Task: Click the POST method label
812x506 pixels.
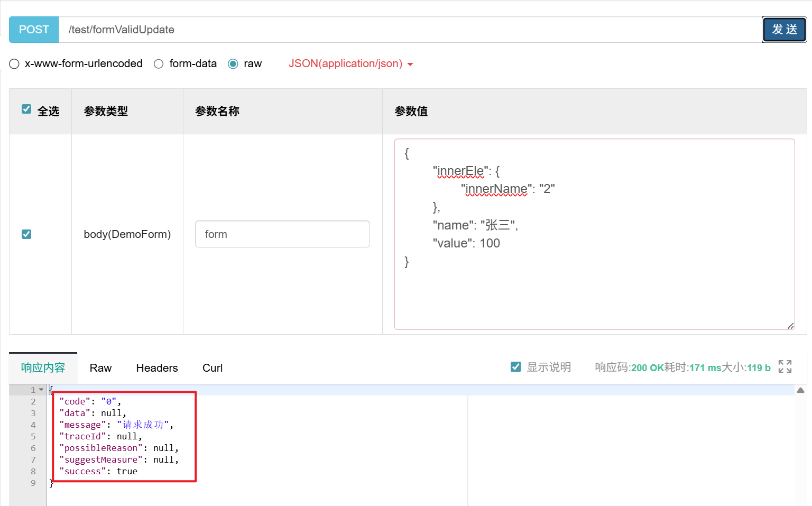Action: coord(33,30)
